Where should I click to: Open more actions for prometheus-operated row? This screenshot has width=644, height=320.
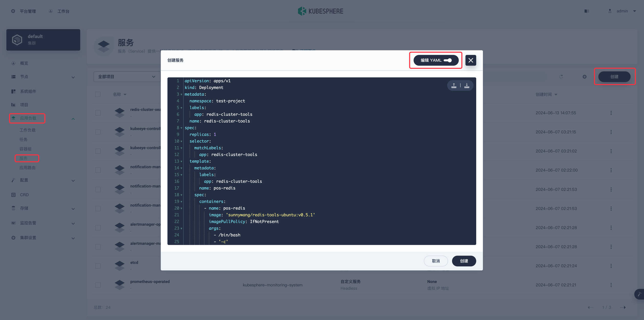click(611, 285)
